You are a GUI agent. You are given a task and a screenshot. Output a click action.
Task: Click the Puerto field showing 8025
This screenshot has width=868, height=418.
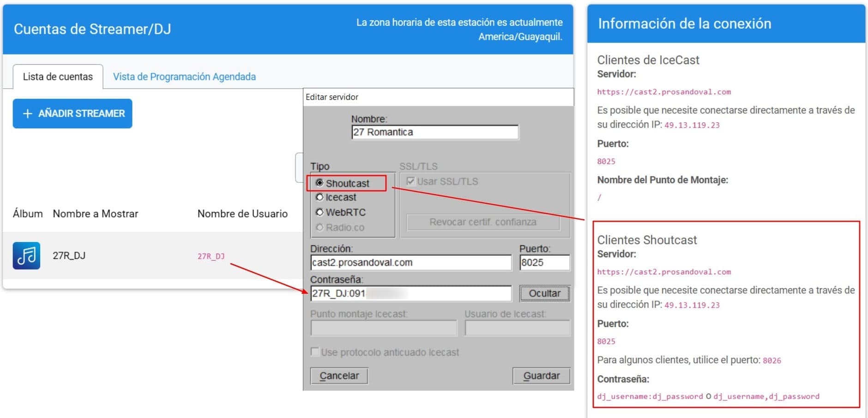tap(544, 263)
